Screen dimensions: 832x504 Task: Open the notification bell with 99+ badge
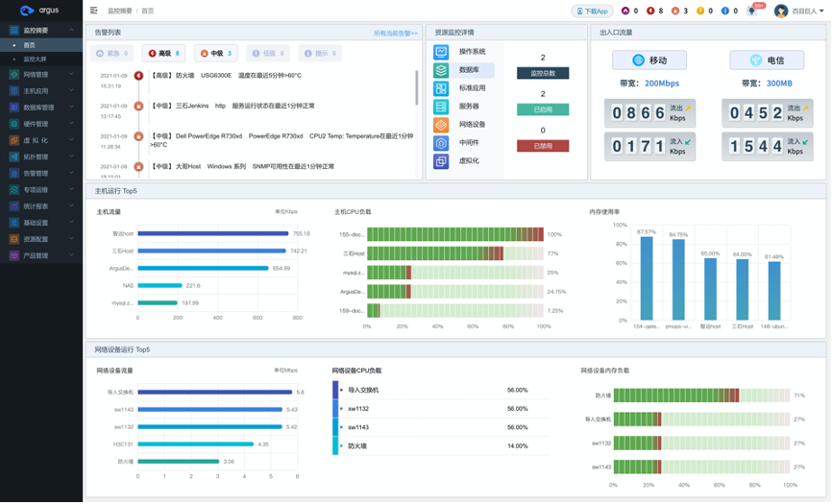click(752, 10)
